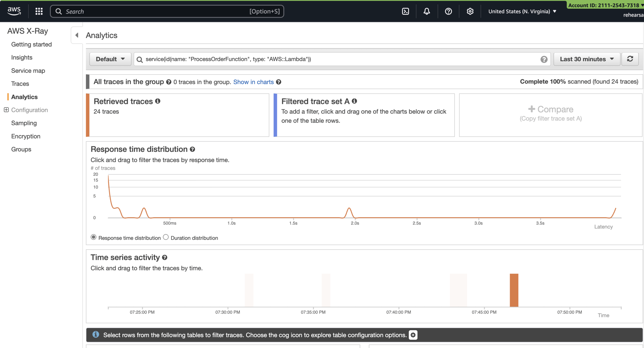Viewport: 644px width, 348px height.
Task: Collapse the X-Ray side navigation arrow
Action: pos(77,35)
